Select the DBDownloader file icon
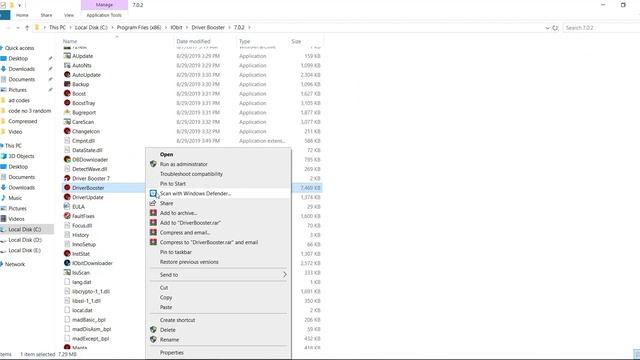This screenshot has height=360, width=640. [67, 160]
